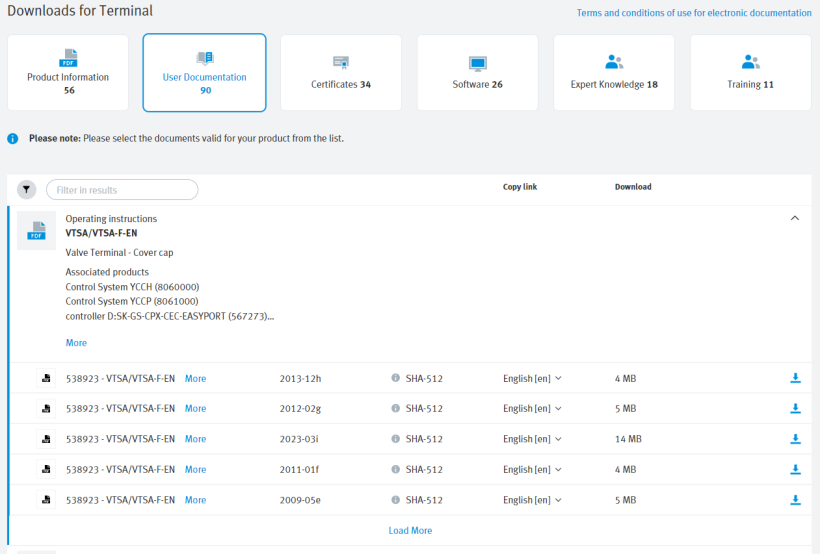Click SHA-512 info icon in 2012-02g row
The width and height of the screenshot is (820, 554).
tap(395, 408)
